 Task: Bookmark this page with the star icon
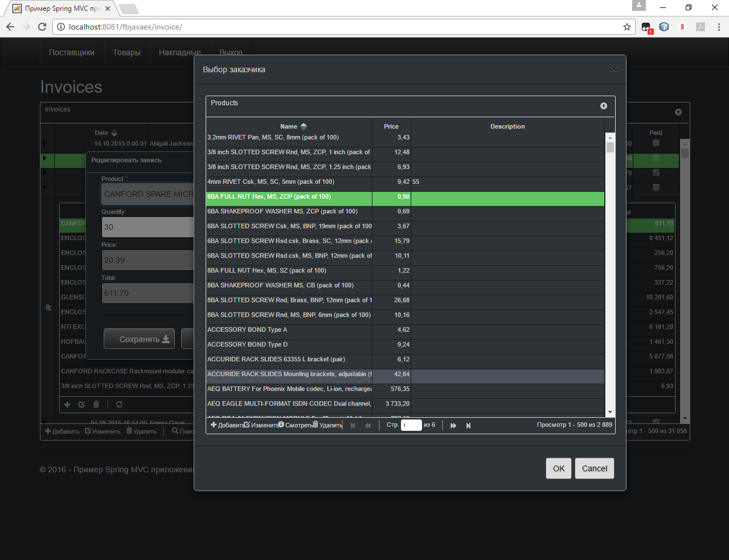tap(627, 27)
